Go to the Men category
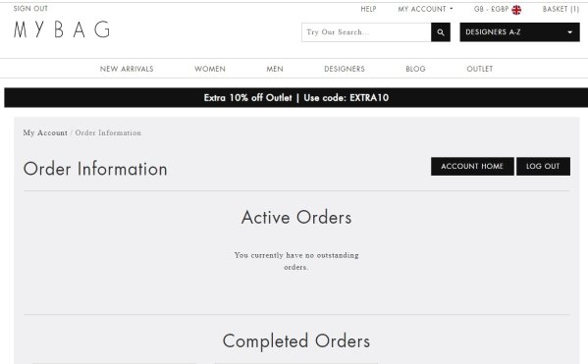This screenshot has width=588, height=364. tap(275, 69)
